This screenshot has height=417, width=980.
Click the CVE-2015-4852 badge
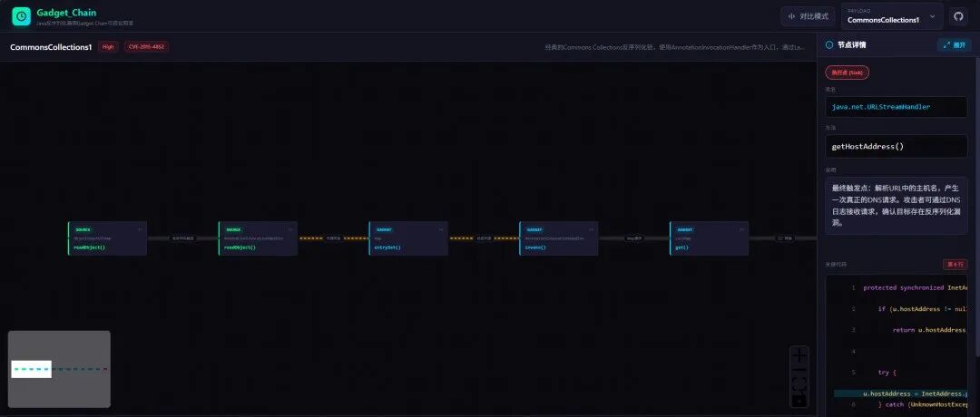(x=146, y=47)
